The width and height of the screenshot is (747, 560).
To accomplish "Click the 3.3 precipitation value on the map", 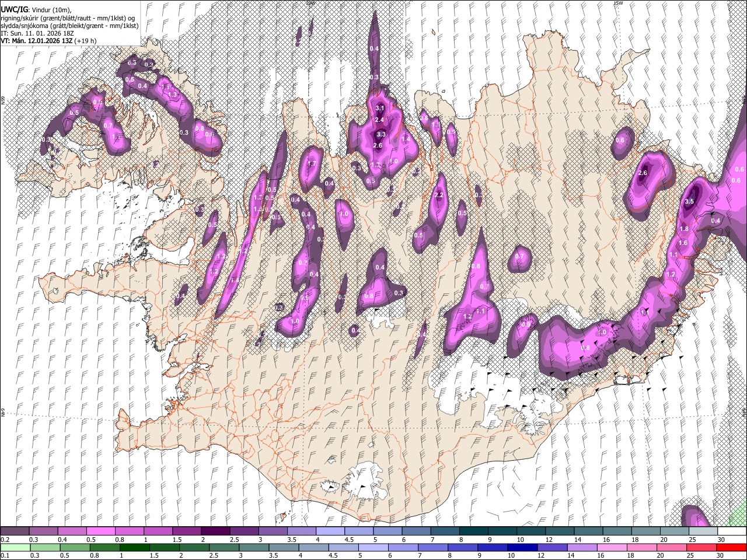I will pyautogui.click(x=381, y=134).
